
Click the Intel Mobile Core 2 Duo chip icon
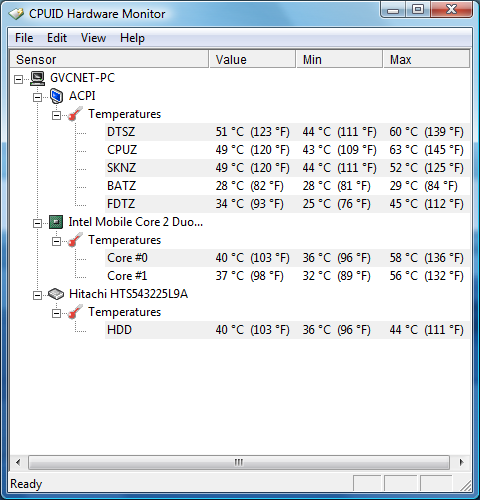point(56,222)
